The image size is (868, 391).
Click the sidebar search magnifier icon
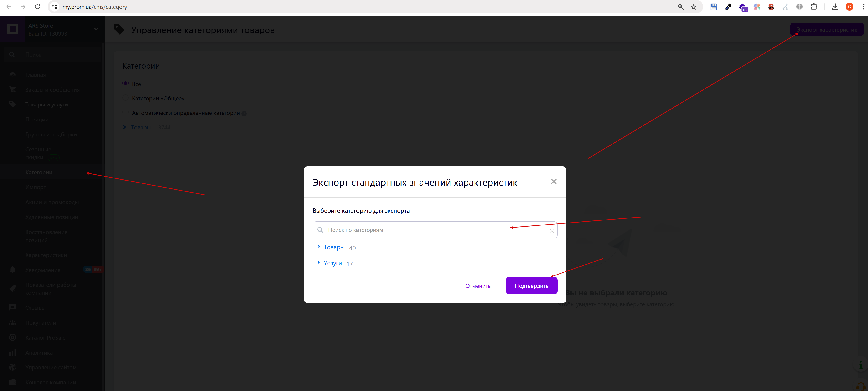click(12, 54)
